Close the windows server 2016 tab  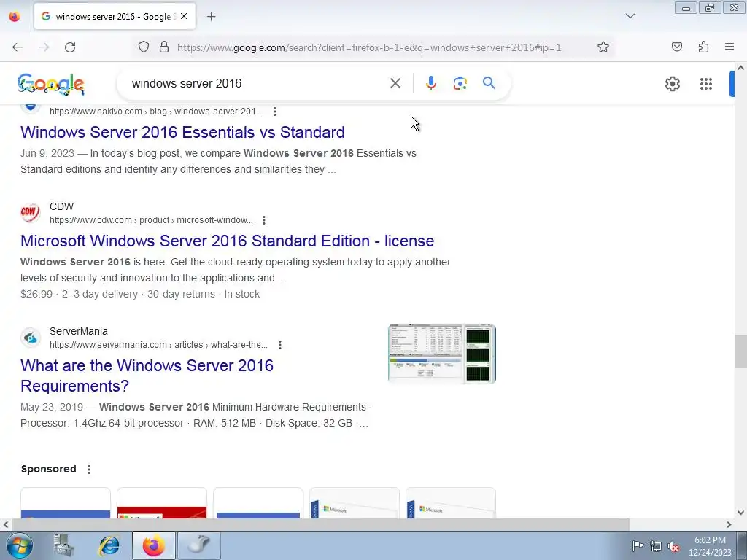click(184, 16)
